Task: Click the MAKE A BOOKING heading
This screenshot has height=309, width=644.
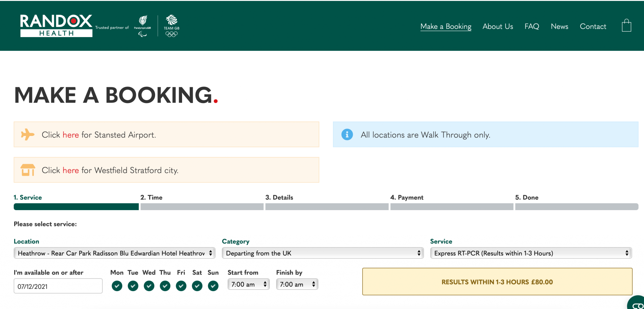Action: click(116, 95)
